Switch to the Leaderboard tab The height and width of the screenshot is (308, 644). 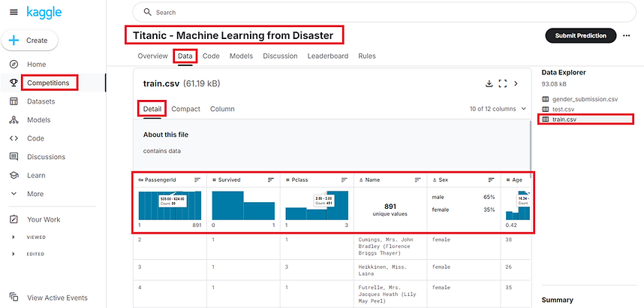pyautogui.click(x=328, y=56)
